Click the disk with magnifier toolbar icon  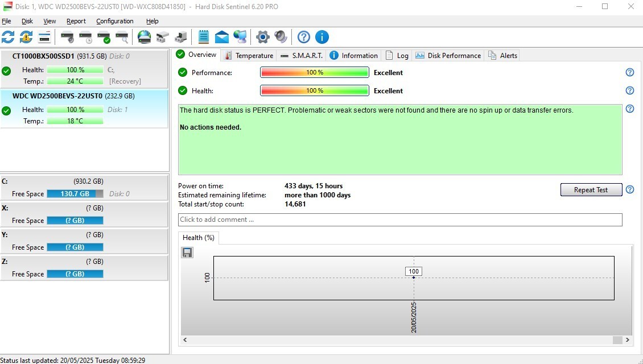pos(122,38)
